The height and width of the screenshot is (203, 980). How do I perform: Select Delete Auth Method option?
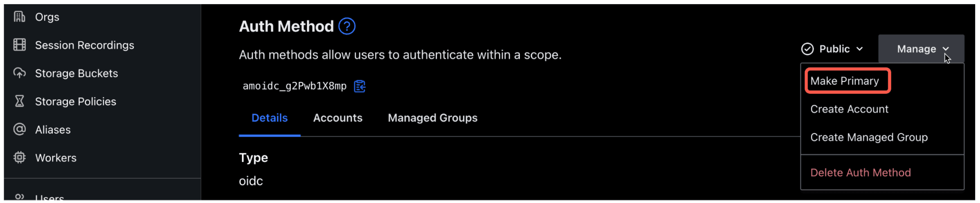pyautogui.click(x=861, y=173)
